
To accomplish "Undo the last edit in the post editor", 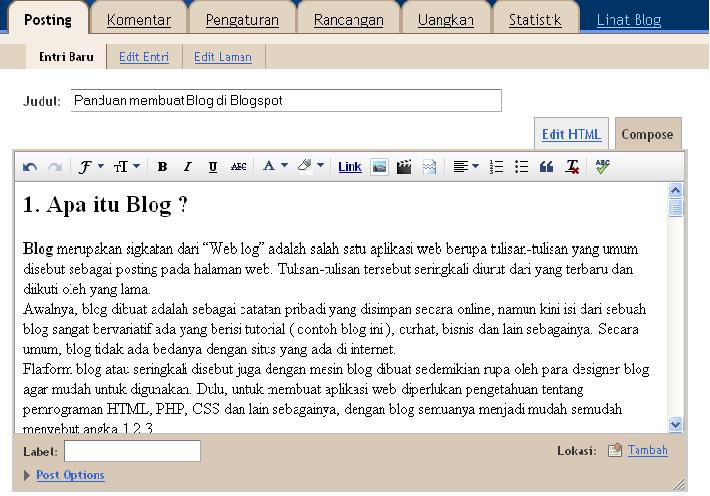I will [x=30, y=167].
